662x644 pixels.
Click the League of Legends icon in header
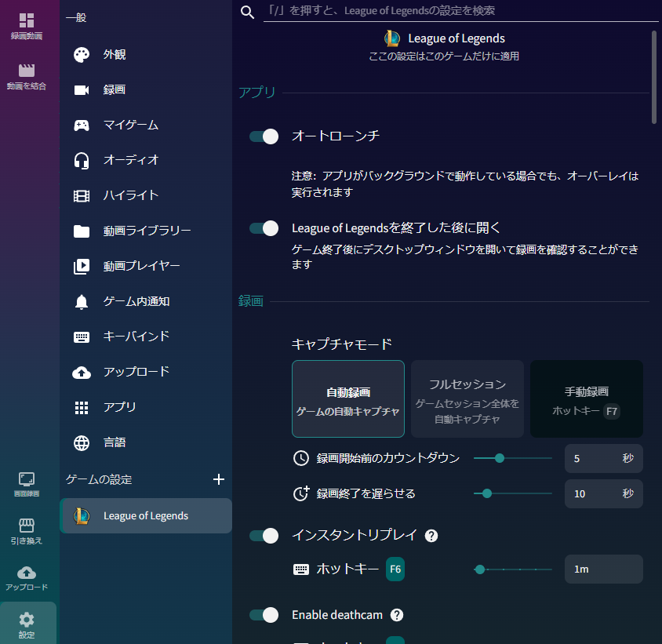(392, 38)
